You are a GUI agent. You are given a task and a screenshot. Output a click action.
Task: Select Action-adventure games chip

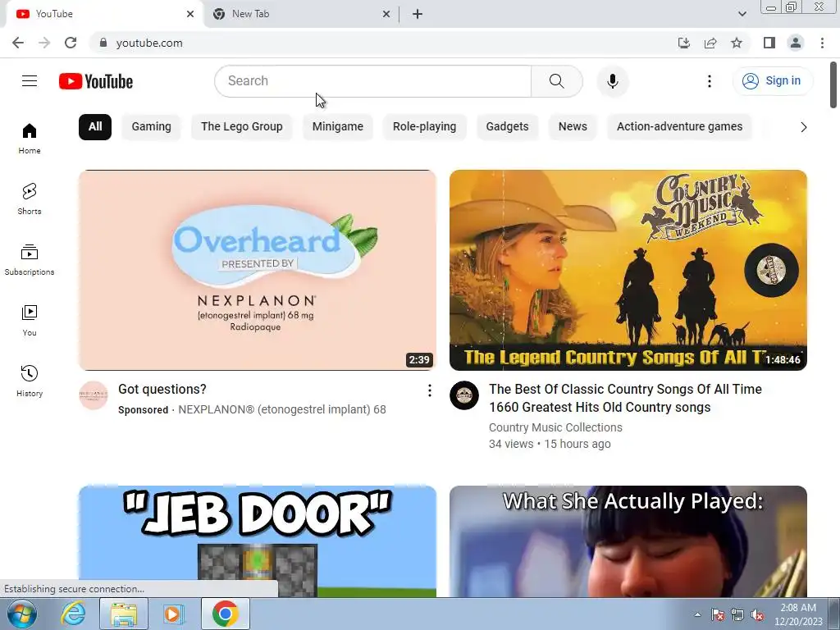pos(679,127)
